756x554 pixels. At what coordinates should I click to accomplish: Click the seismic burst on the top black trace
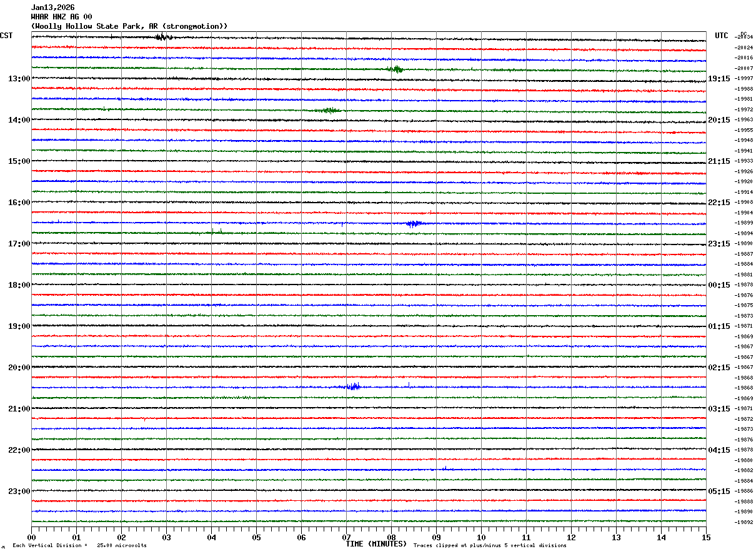coord(163,37)
